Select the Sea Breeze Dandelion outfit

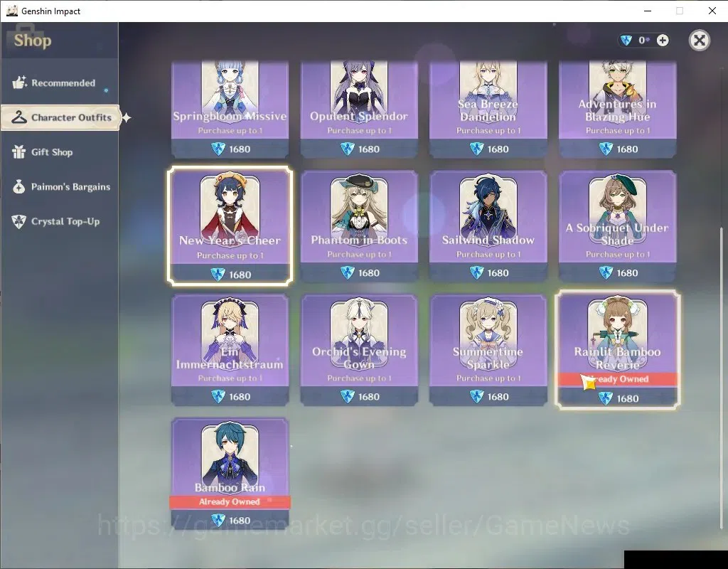point(488,110)
